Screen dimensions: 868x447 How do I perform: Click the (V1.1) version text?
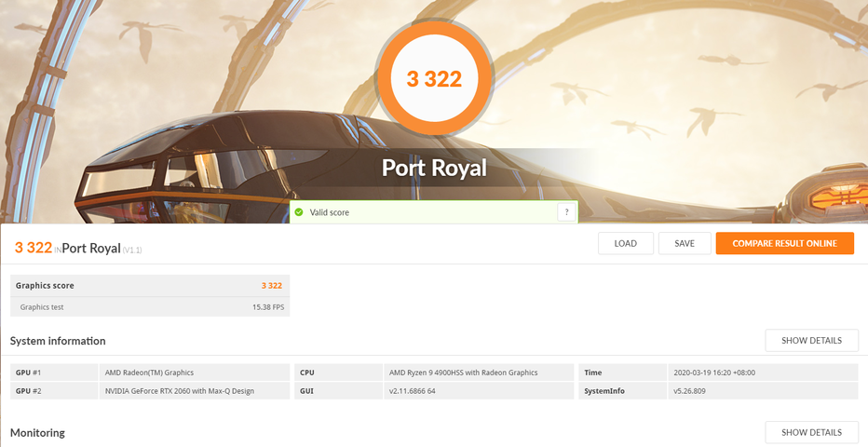[x=132, y=251]
